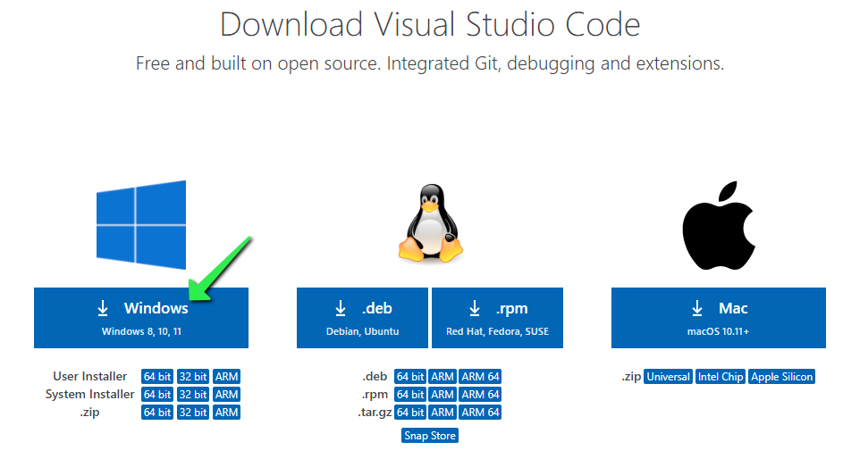Download VS Code for Mac
Image resolution: width=868 pixels, height=459 pixels.
(x=719, y=318)
